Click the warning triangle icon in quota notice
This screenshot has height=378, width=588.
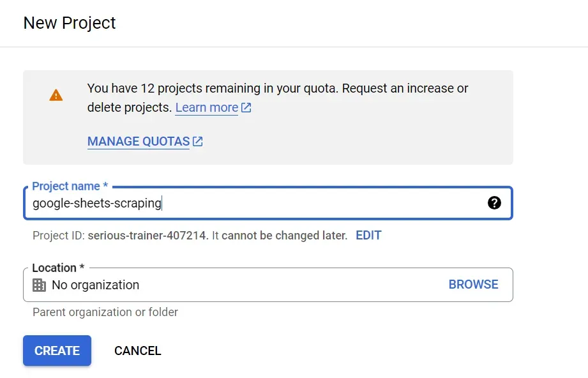tap(56, 94)
